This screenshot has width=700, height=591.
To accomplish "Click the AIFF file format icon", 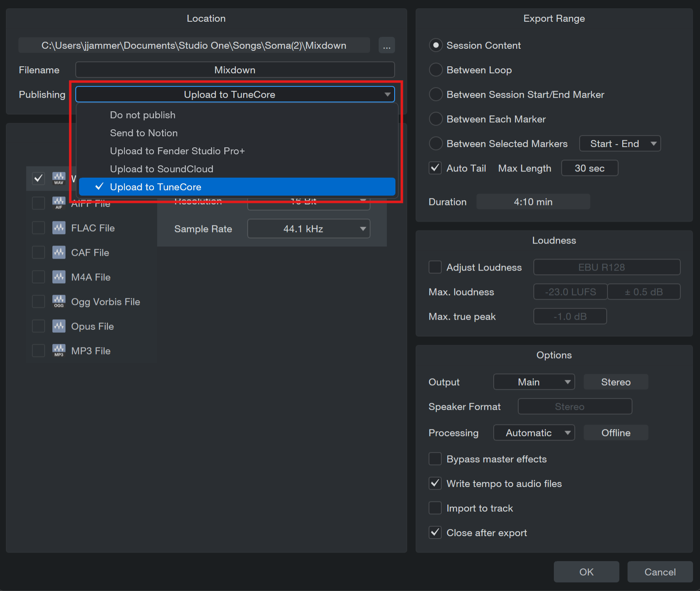I will [x=59, y=203].
